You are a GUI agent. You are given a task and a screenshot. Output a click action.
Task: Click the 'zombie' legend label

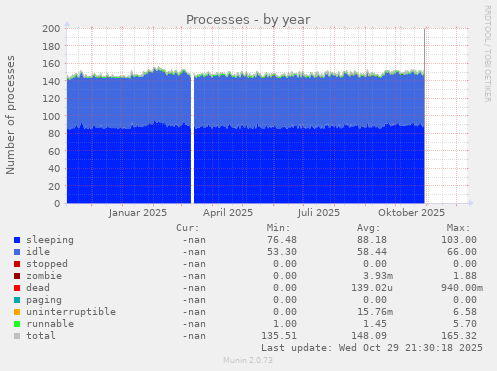[44, 276]
